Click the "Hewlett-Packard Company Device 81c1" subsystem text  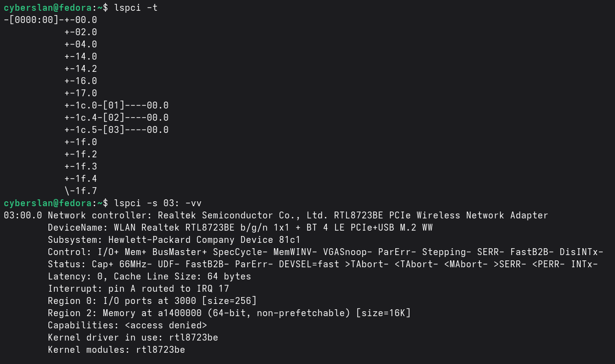click(x=204, y=240)
